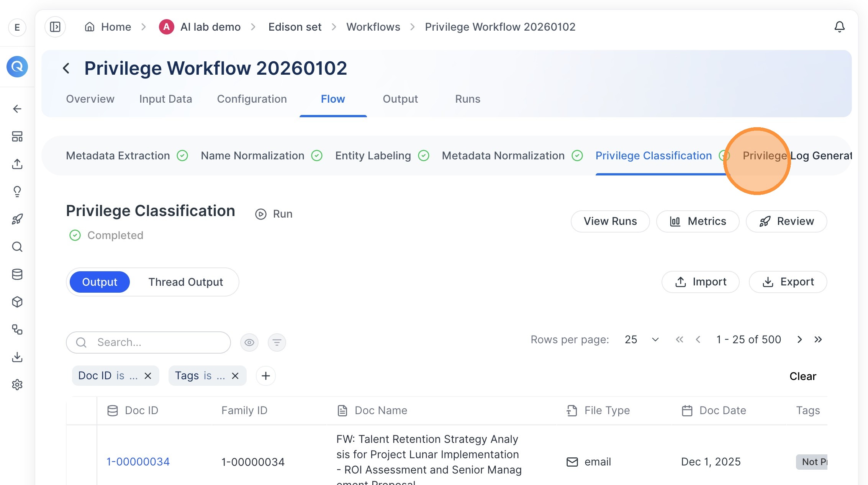Toggle column visibility eye icon
The width and height of the screenshot is (868, 485).
[249, 342]
